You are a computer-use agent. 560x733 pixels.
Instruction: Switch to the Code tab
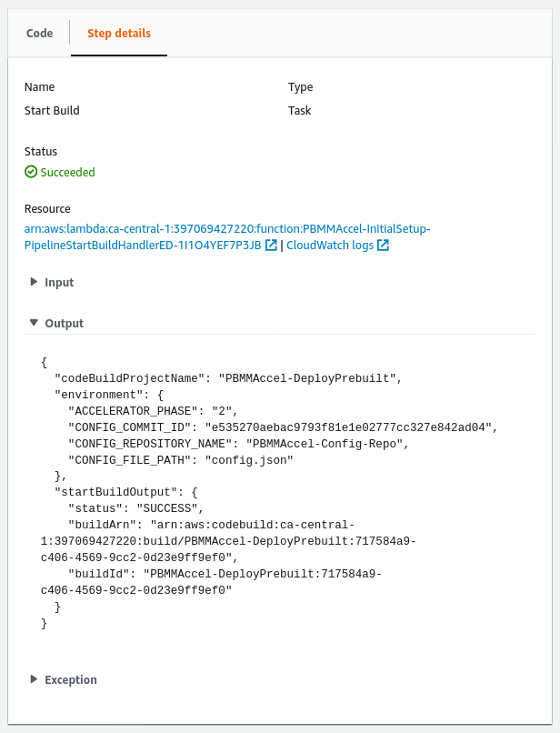39,34
